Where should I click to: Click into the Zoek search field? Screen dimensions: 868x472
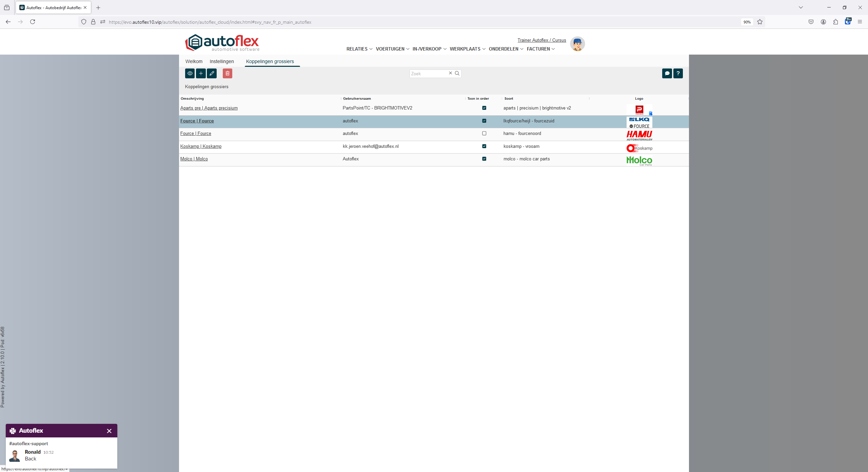[x=429, y=74]
